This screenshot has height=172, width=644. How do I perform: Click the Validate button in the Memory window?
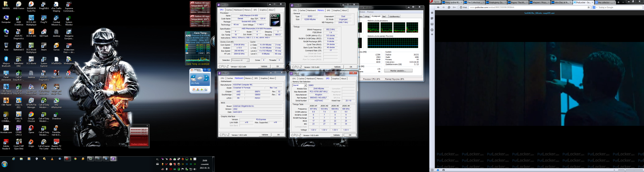337,67
